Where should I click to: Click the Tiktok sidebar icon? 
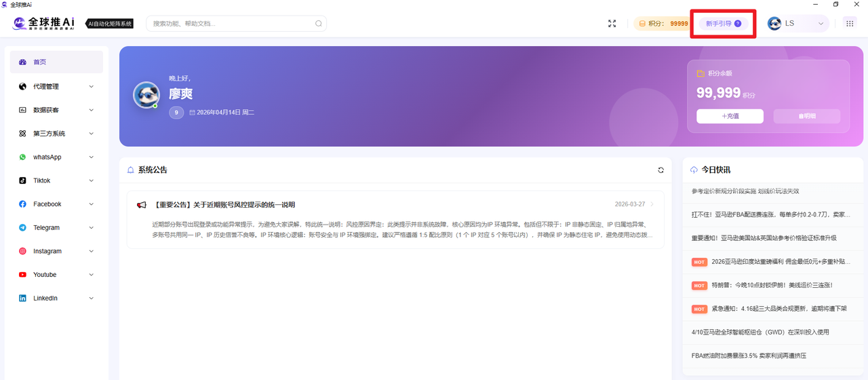tap(22, 180)
